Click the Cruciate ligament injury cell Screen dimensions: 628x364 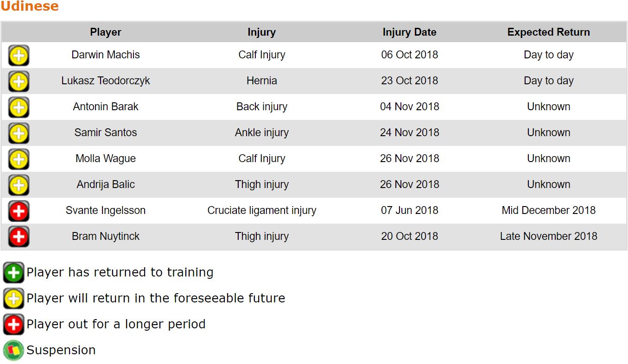(261, 210)
